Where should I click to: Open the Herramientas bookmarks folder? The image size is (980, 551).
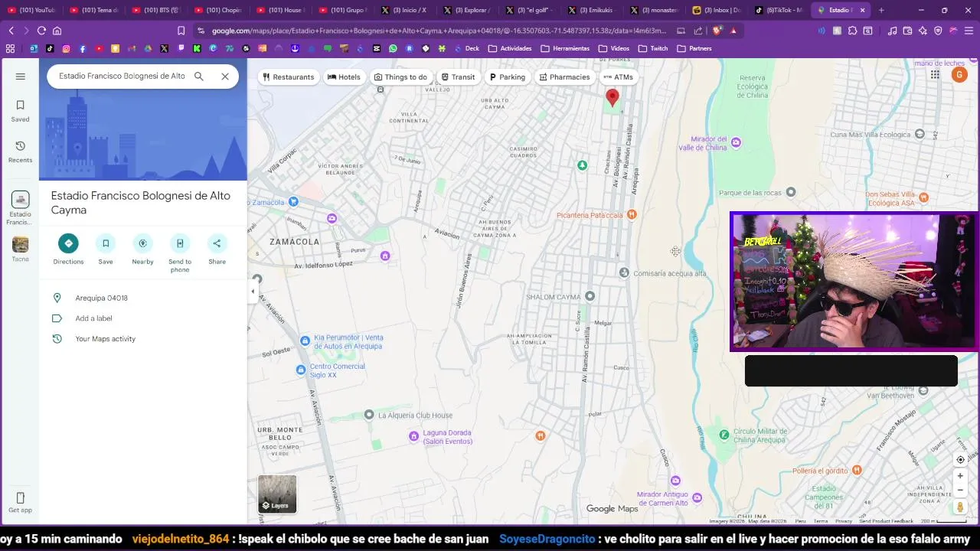(565, 48)
